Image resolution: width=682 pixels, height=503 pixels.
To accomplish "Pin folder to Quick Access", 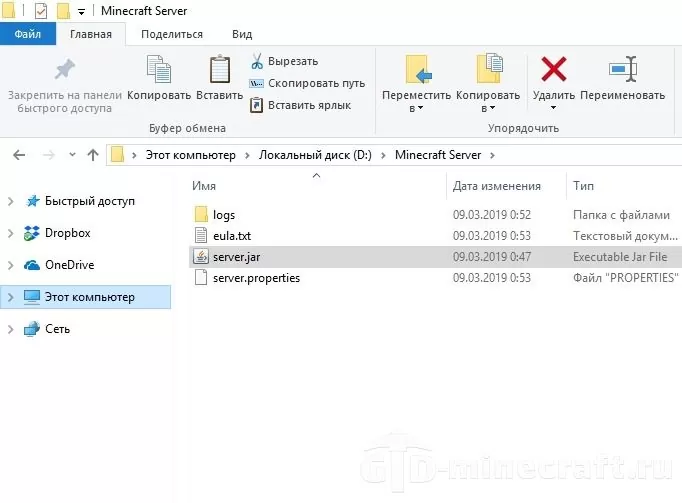I will (x=64, y=70).
